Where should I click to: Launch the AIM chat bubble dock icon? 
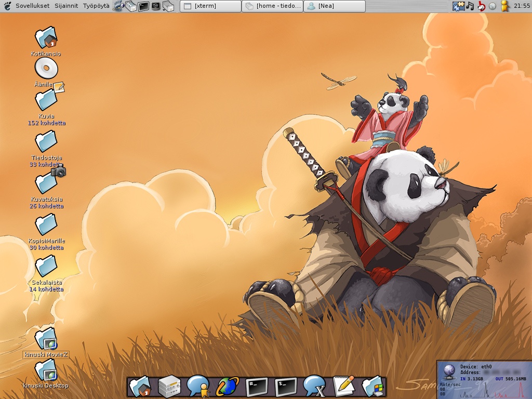[x=198, y=386]
